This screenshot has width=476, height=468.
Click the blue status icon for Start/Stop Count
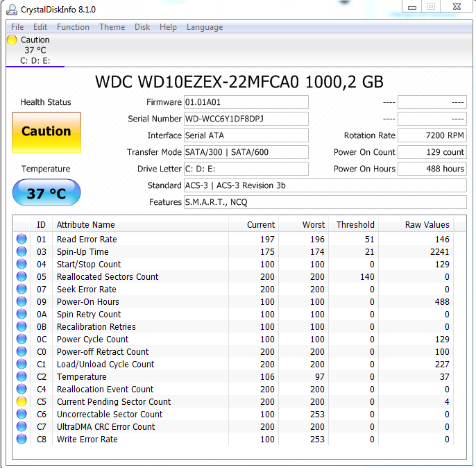(x=22, y=264)
